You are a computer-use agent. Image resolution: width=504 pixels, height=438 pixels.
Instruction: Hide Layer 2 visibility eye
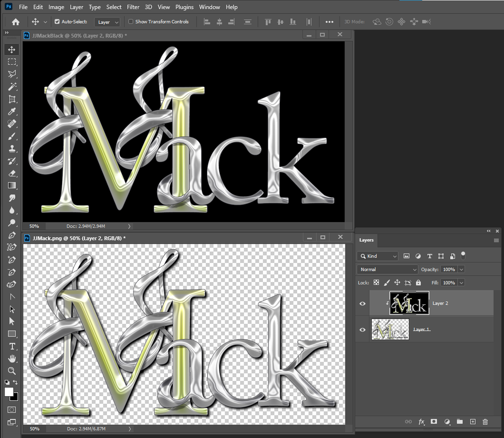(362, 304)
